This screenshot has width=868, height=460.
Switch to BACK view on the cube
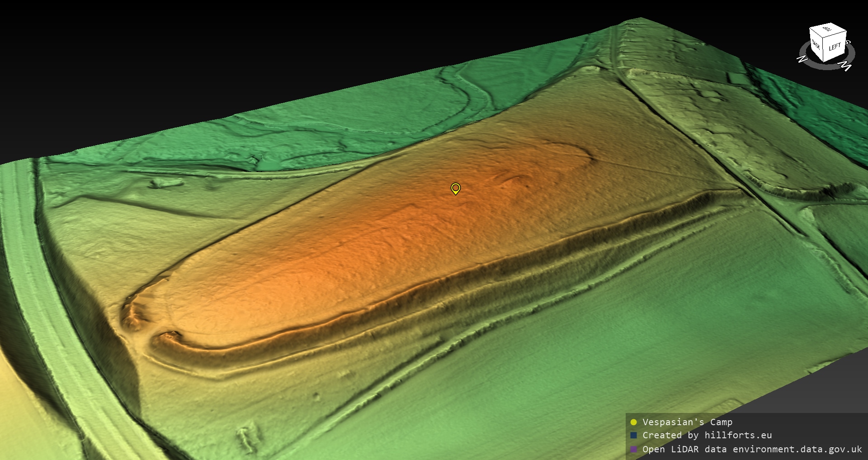click(x=816, y=45)
